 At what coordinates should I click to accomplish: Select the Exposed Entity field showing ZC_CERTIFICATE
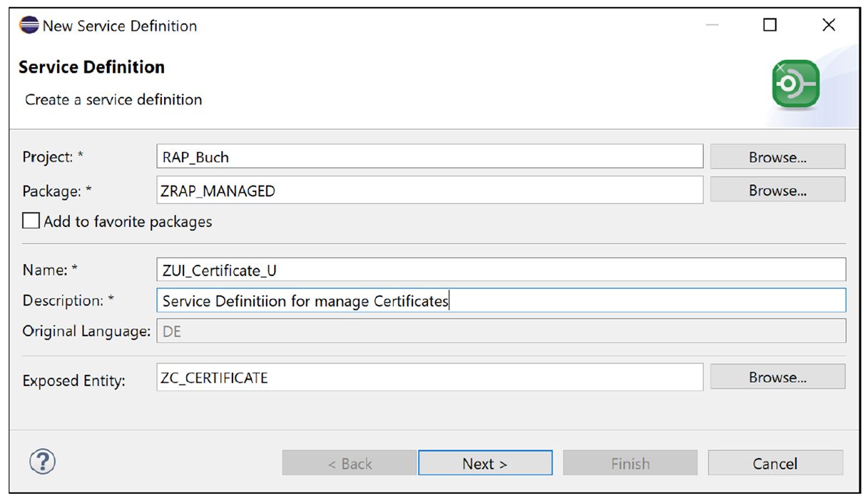coord(428,377)
